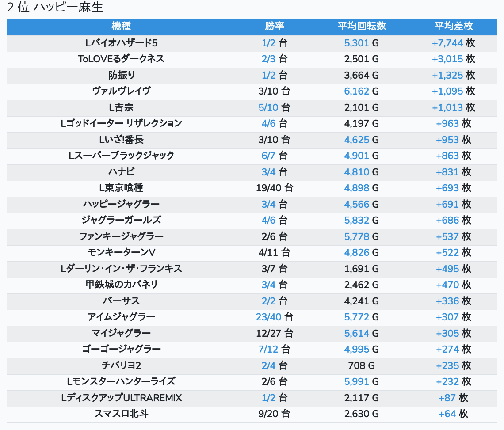
Task: Select the average difference "+1,325 枚"
Action: [x=454, y=75]
